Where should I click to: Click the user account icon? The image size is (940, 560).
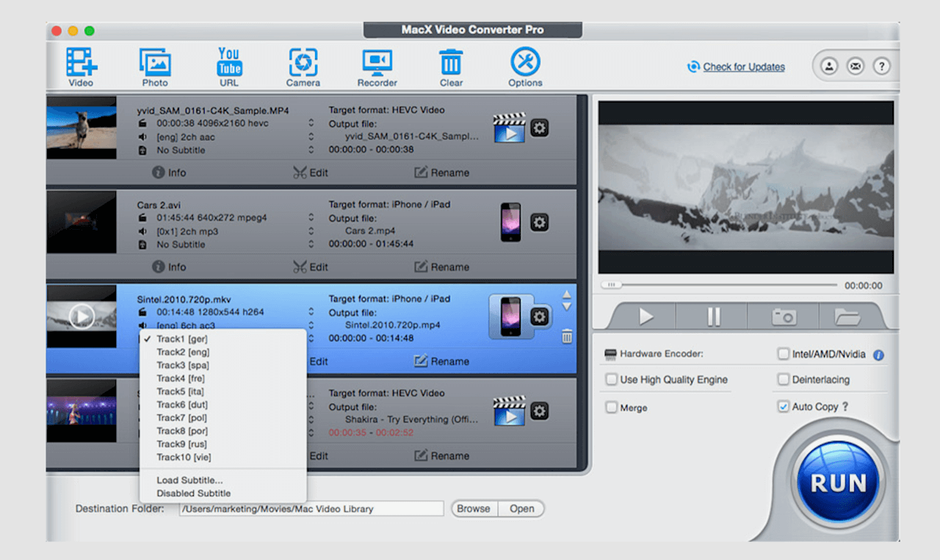point(829,66)
